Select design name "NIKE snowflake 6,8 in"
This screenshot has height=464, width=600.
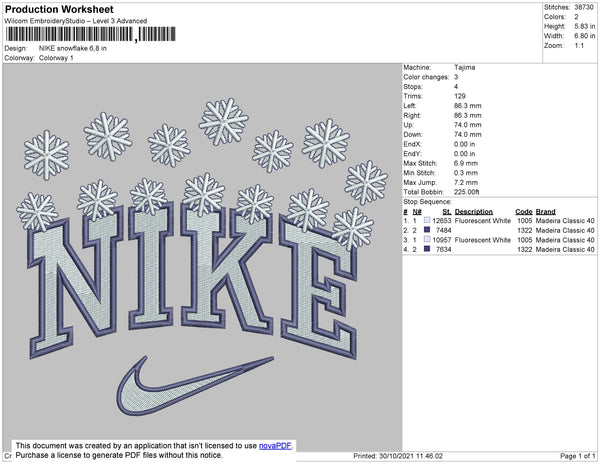point(73,48)
